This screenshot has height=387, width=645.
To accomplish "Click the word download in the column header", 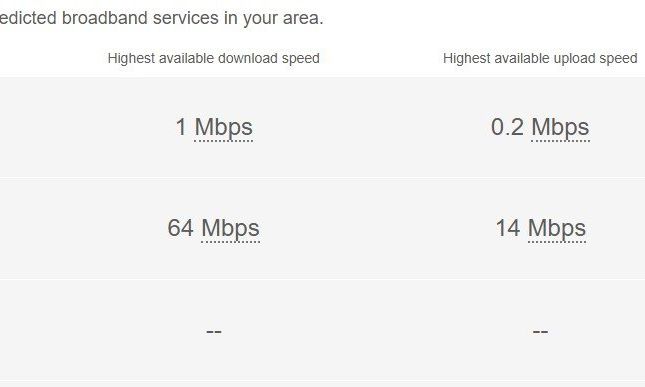I will [248, 58].
